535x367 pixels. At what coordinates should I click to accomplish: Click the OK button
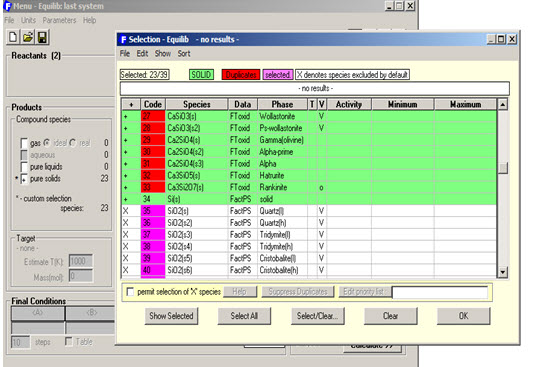pyautogui.click(x=463, y=316)
